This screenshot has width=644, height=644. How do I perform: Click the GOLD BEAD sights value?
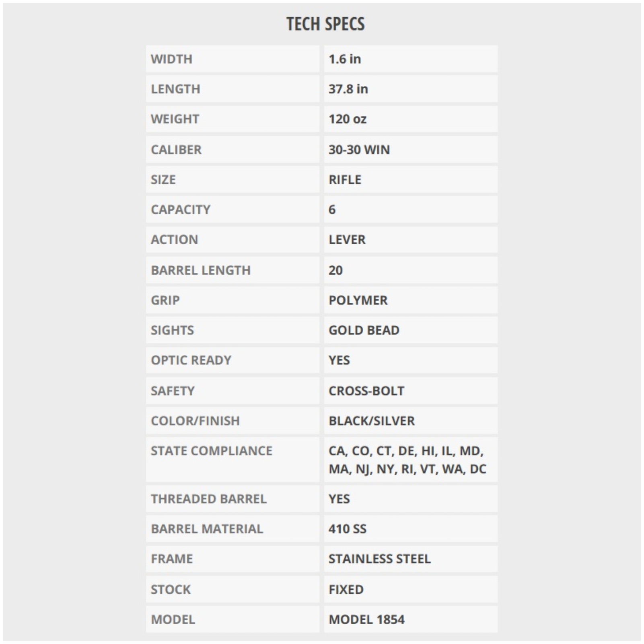pos(364,330)
